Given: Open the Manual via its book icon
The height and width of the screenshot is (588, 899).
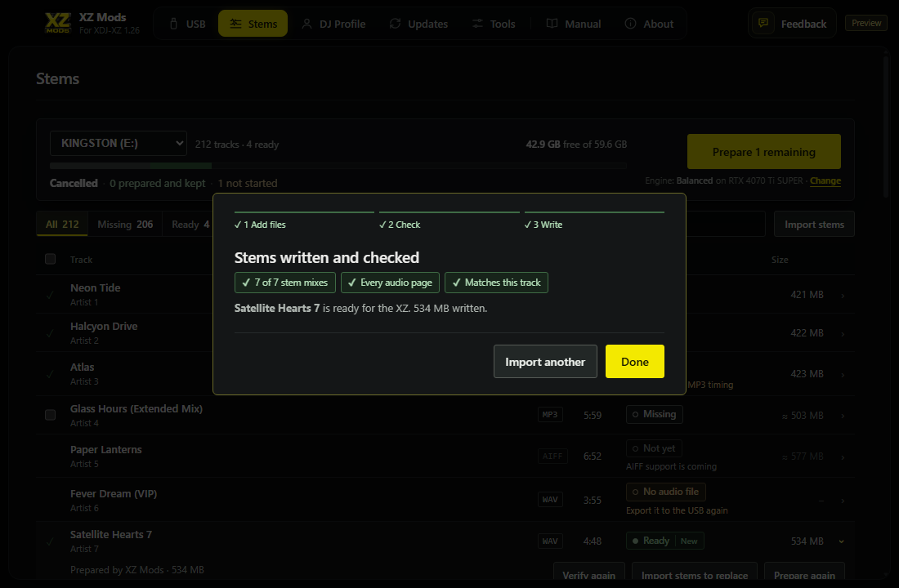Looking at the screenshot, I should [x=552, y=24].
